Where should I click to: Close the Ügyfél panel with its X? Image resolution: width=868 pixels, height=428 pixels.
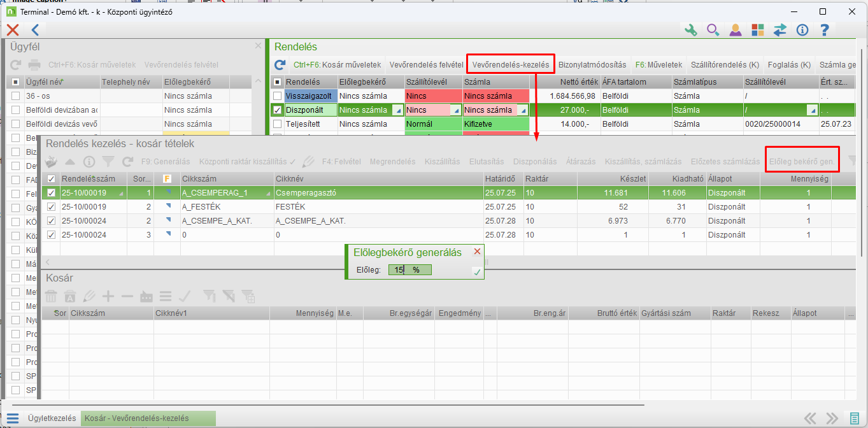(258, 46)
